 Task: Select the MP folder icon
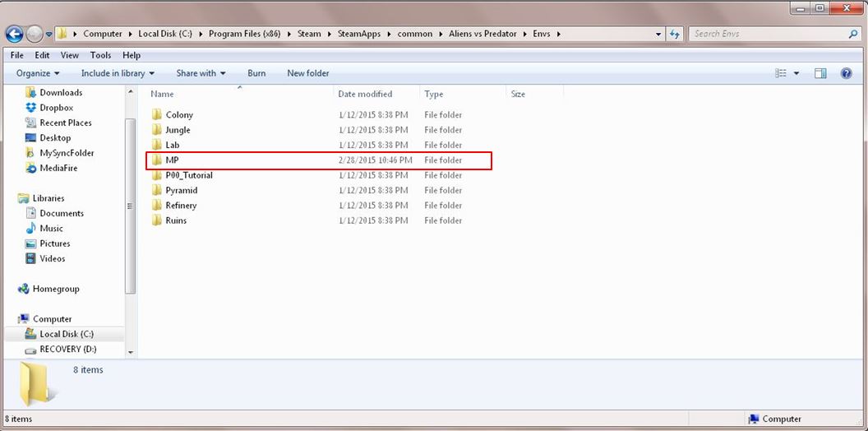157,160
